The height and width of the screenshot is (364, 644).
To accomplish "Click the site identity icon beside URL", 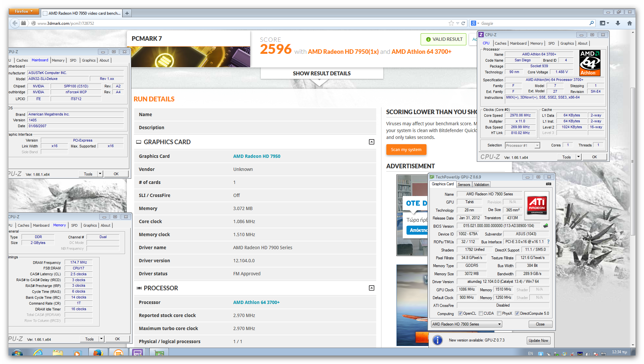I will point(33,23).
